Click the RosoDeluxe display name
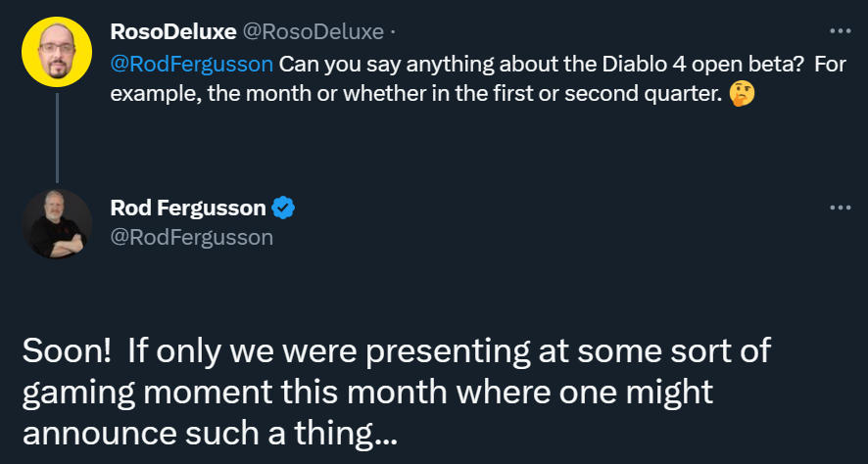The image size is (868, 464). (173, 31)
